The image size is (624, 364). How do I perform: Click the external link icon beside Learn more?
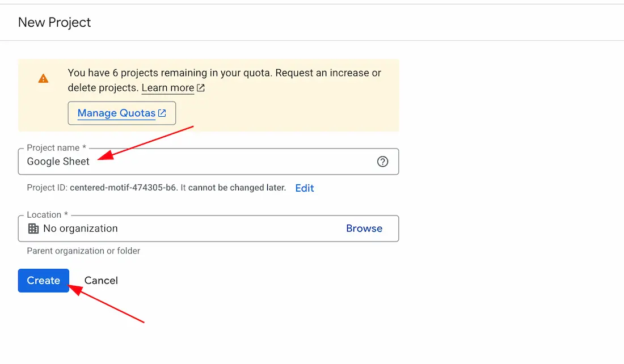tap(200, 88)
